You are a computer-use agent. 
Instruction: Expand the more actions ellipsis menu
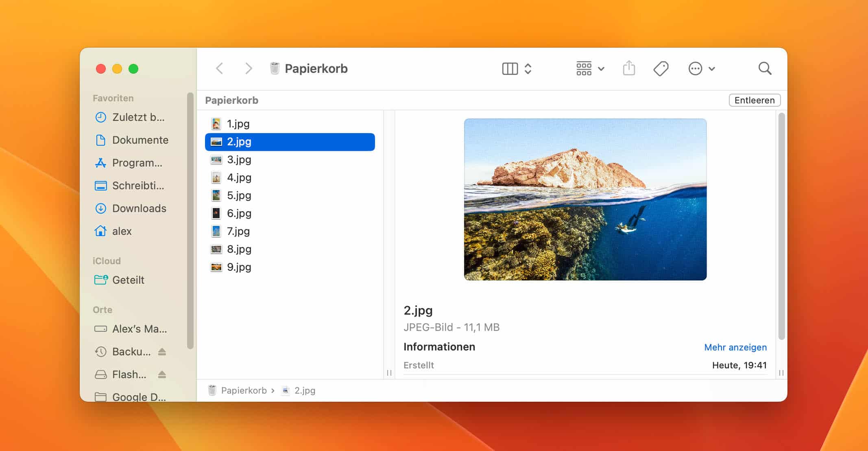[701, 68]
